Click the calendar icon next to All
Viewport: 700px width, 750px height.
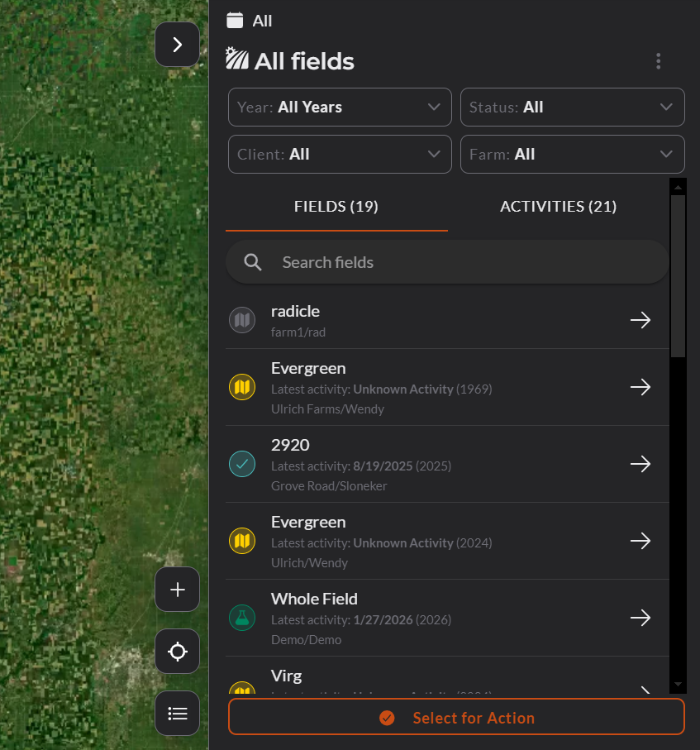235,21
